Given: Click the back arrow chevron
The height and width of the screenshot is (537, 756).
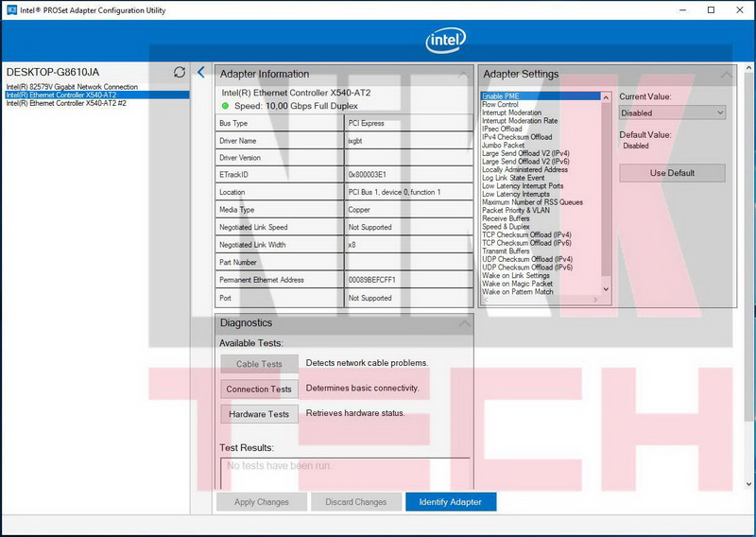Looking at the screenshot, I should pyautogui.click(x=201, y=72).
